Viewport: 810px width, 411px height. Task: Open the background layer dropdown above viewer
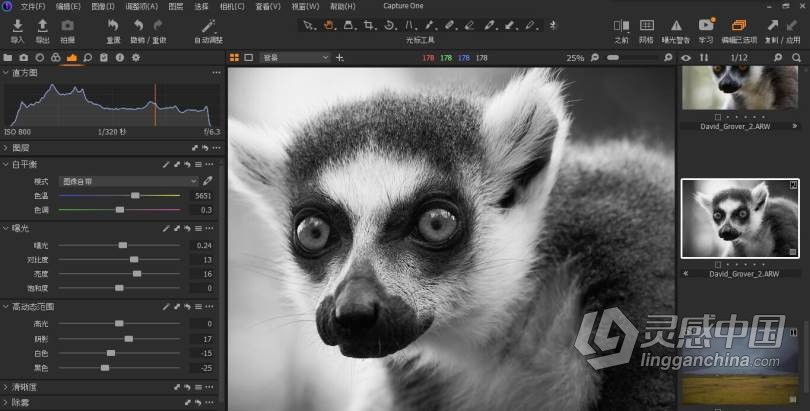click(295, 58)
